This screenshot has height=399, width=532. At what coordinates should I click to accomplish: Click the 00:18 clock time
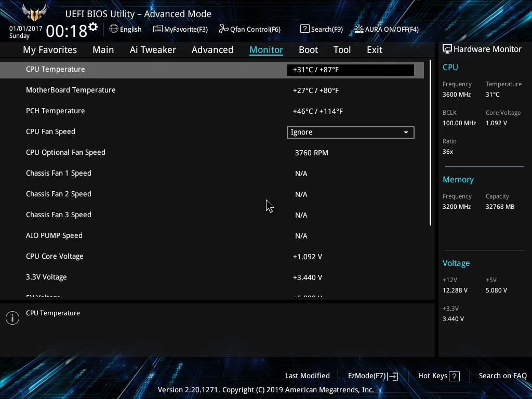click(x=66, y=31)
